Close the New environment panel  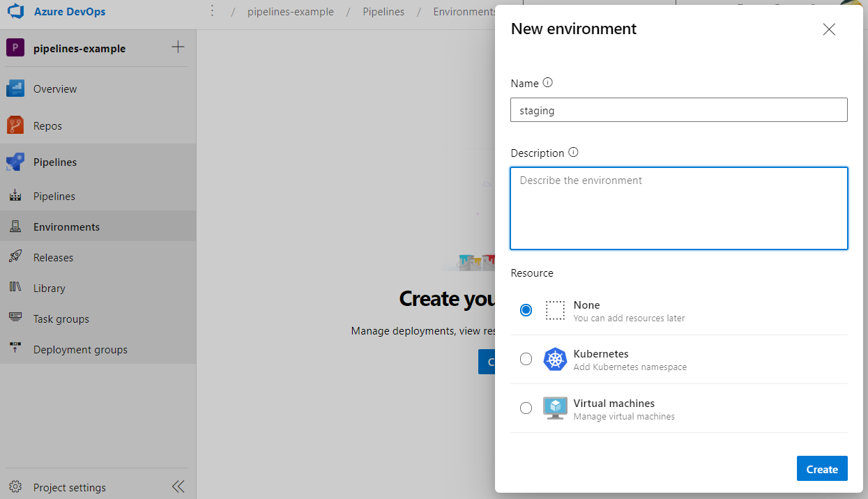(829, 29)
